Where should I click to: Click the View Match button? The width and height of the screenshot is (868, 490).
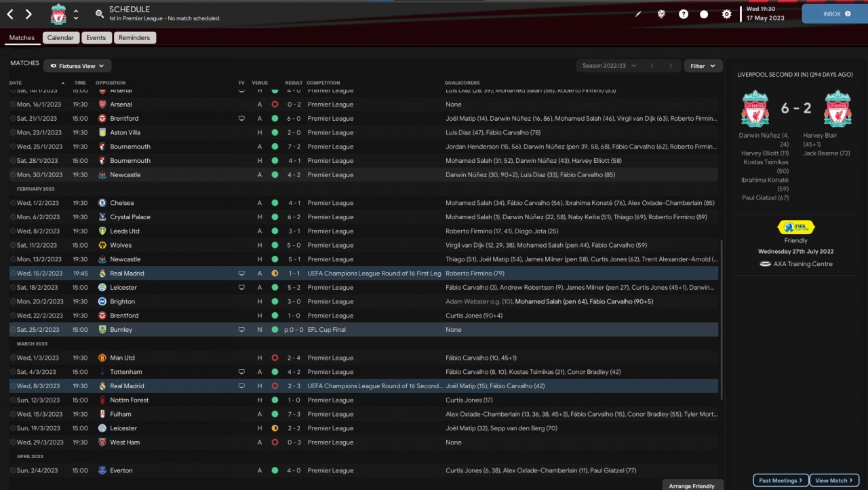[833, 480]
